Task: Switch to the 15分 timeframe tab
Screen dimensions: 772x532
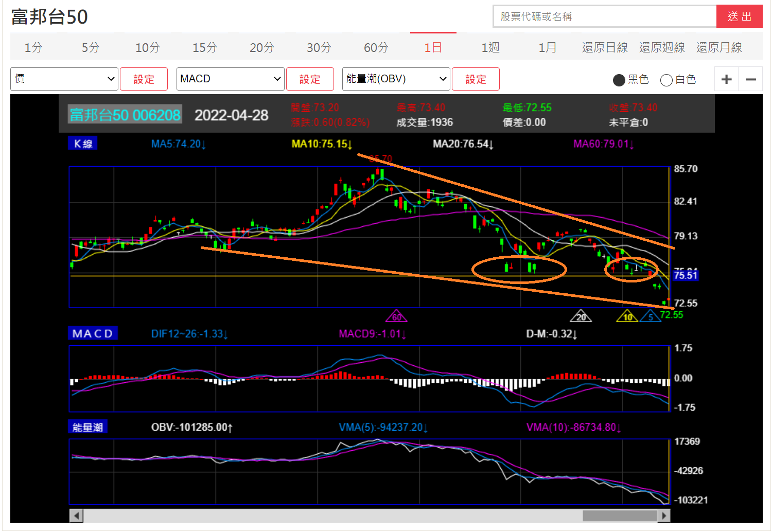Action: point(205,47)
